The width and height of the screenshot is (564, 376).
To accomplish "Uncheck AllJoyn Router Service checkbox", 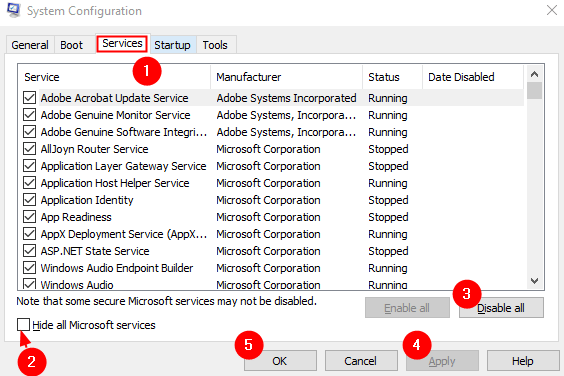I will click(29, 149).
